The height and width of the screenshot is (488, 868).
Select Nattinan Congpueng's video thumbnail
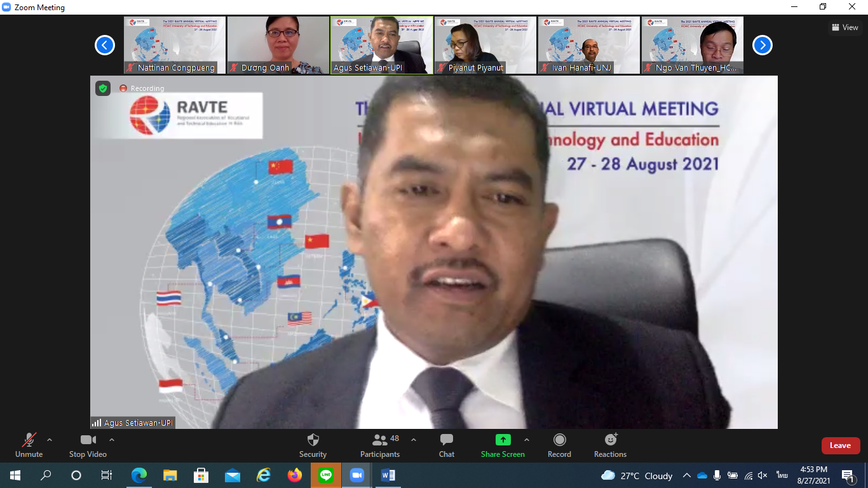pyautogui.click(x=175, y=45)
